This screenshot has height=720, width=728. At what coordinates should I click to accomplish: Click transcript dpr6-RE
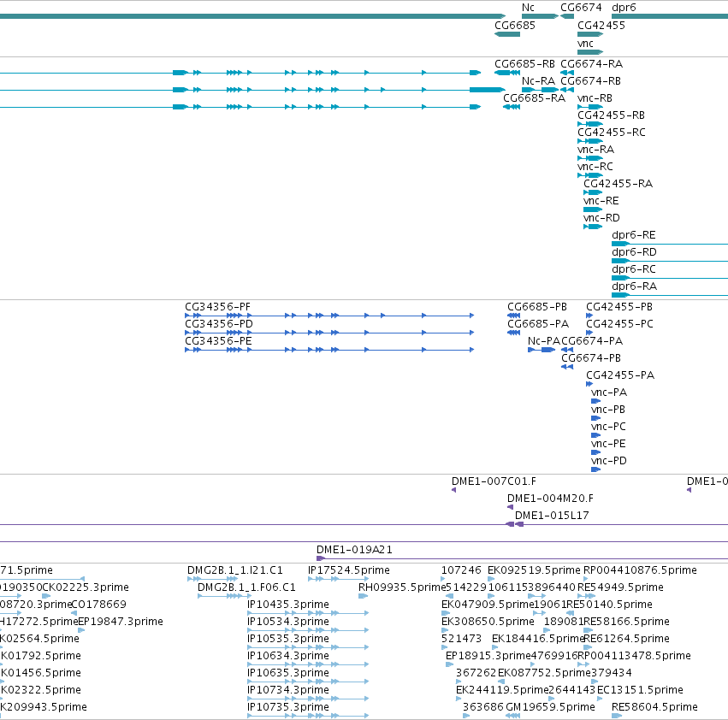(634, 235)
